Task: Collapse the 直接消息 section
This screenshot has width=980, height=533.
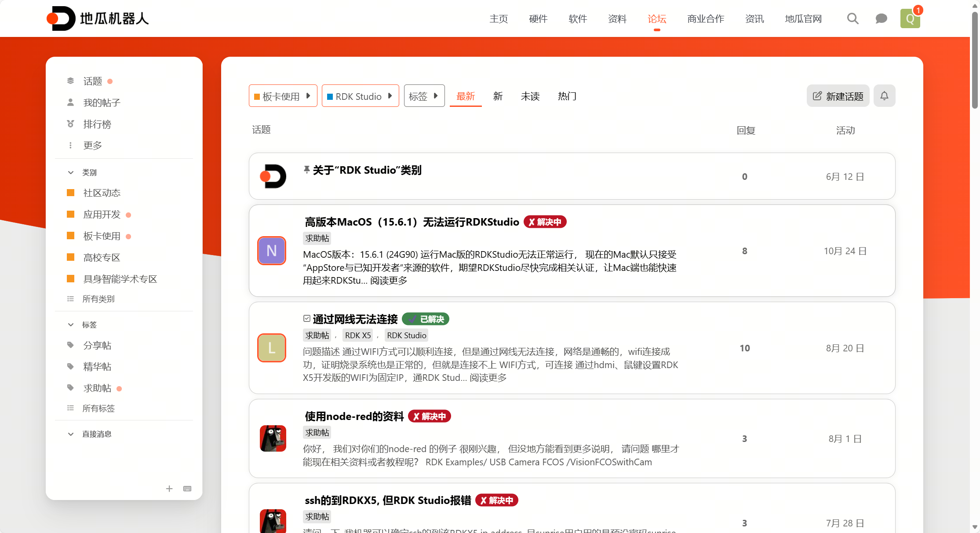Action: pyautogui.click(x=71, y=434)
